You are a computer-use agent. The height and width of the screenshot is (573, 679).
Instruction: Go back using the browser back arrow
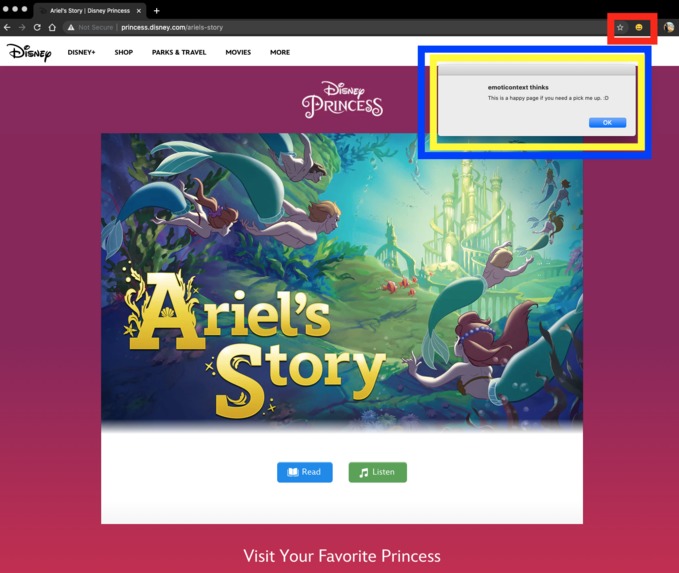click(7, 27)
